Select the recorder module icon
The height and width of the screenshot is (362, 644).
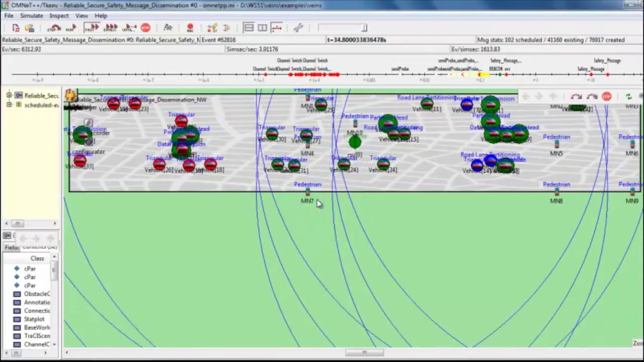pyautogui.click(x=89, y=123)
